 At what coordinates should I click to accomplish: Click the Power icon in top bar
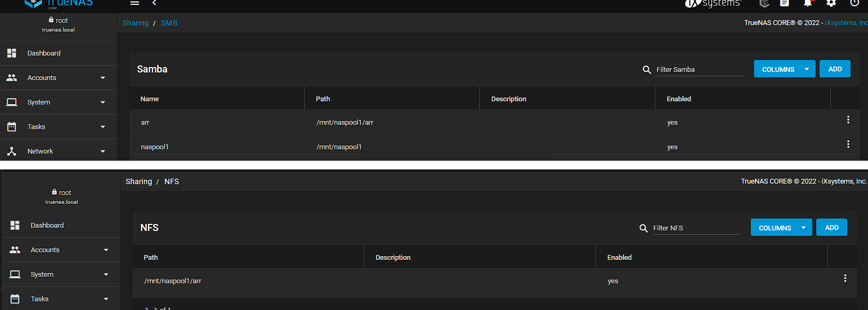854,3
